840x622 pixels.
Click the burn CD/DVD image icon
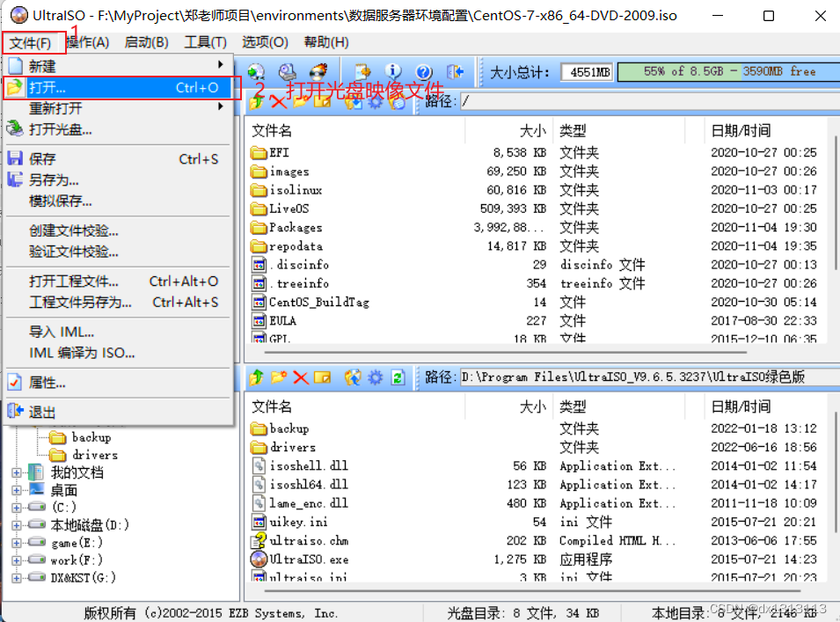[318, 72]
